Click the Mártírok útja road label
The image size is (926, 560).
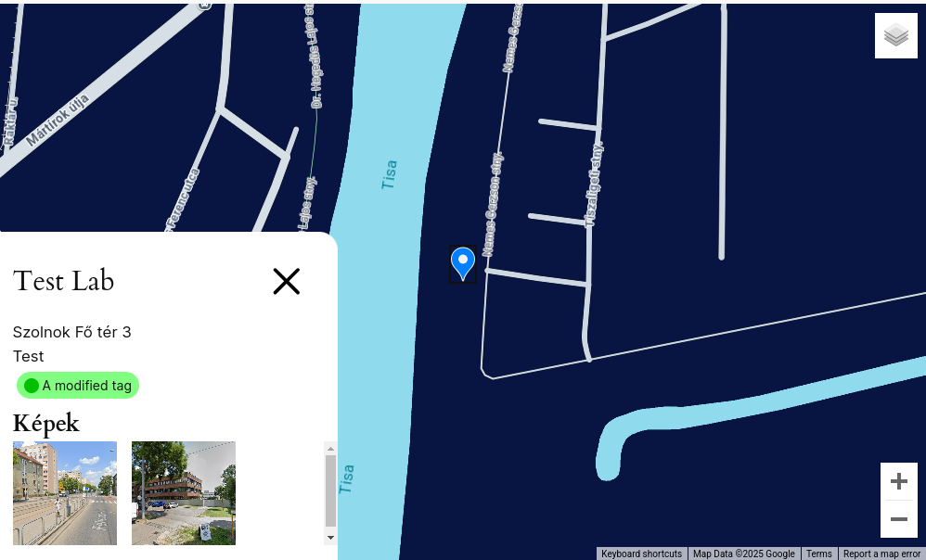tap(58, 120)
